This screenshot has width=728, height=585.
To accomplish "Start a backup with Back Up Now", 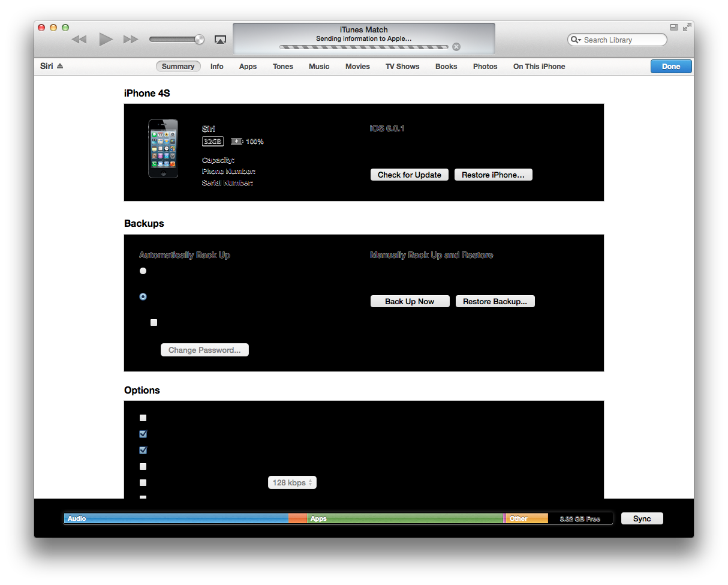I will (x=410, y=301).
